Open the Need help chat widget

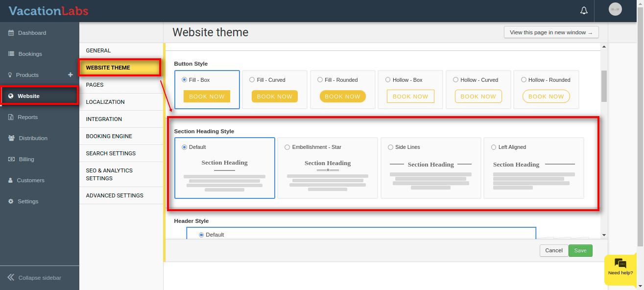coord(620,267)
